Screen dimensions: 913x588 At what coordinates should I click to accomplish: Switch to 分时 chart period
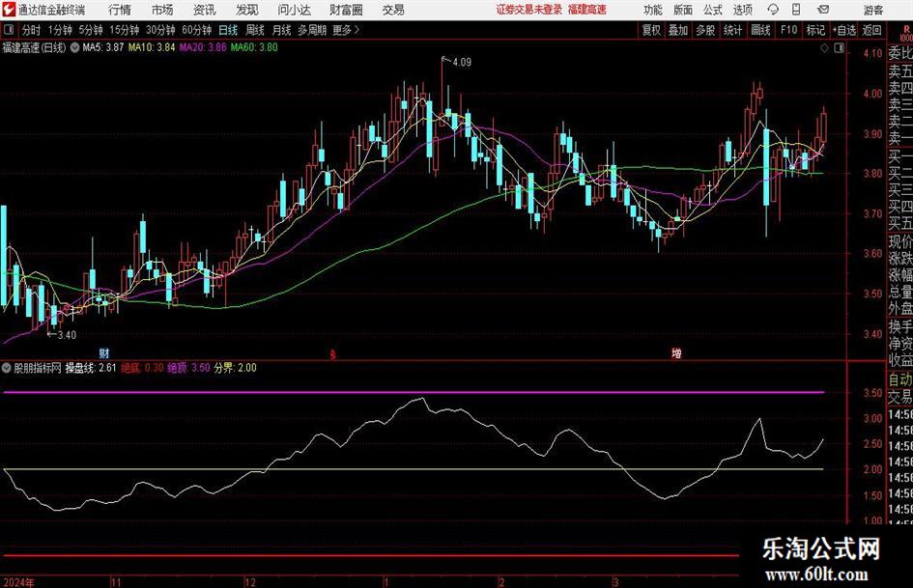pos(32,30)
